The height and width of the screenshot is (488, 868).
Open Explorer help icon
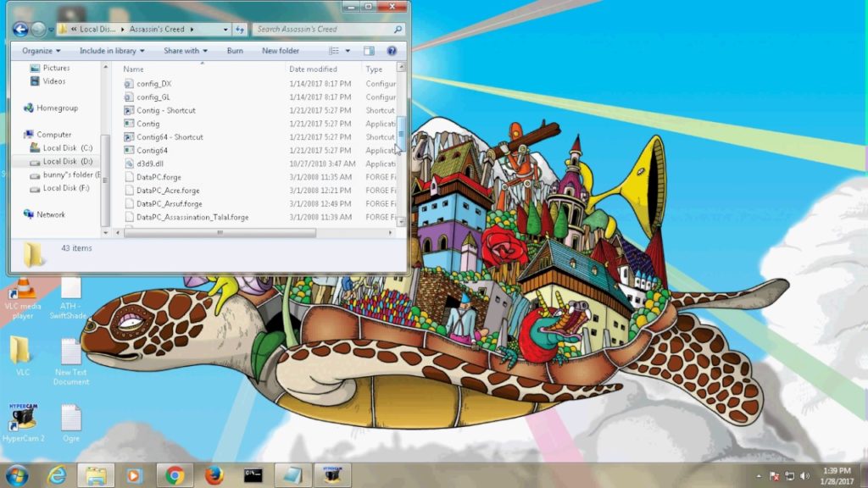pyautogui.click(x=392, y=51)
